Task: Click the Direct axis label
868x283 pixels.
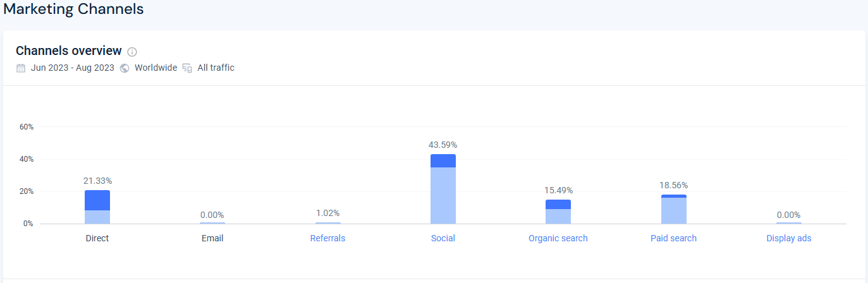Action: [97, 238]
